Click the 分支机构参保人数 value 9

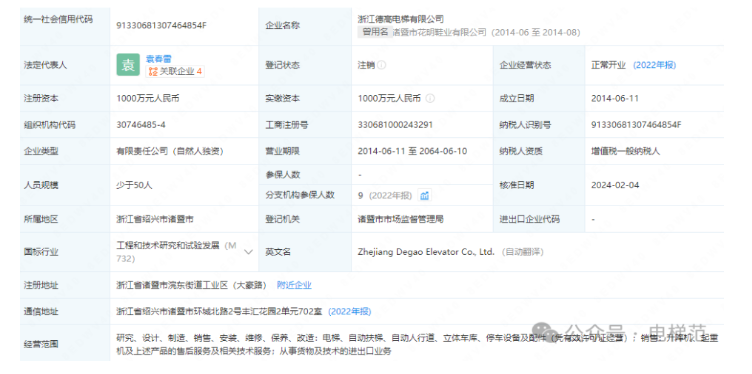click(x=360, y=195)
